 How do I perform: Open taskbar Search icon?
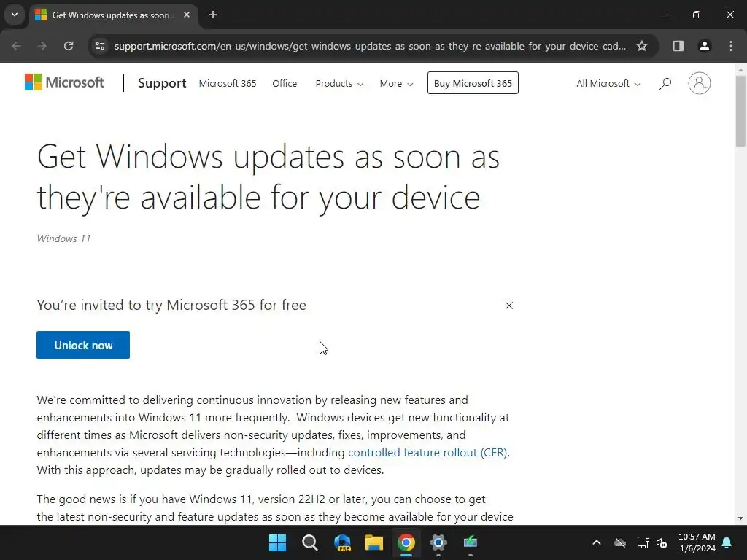tap(309, 542)
